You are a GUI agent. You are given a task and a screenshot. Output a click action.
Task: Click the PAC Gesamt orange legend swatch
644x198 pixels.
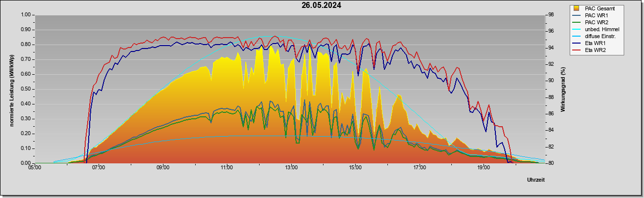click(577, 8)
